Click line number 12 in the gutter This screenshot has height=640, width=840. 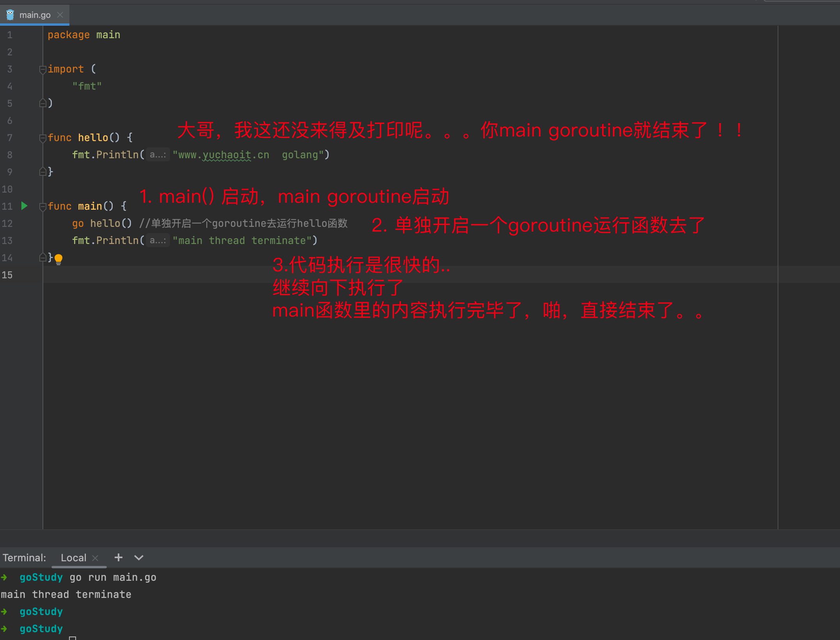pyautogui.click(x=7, y=223)
